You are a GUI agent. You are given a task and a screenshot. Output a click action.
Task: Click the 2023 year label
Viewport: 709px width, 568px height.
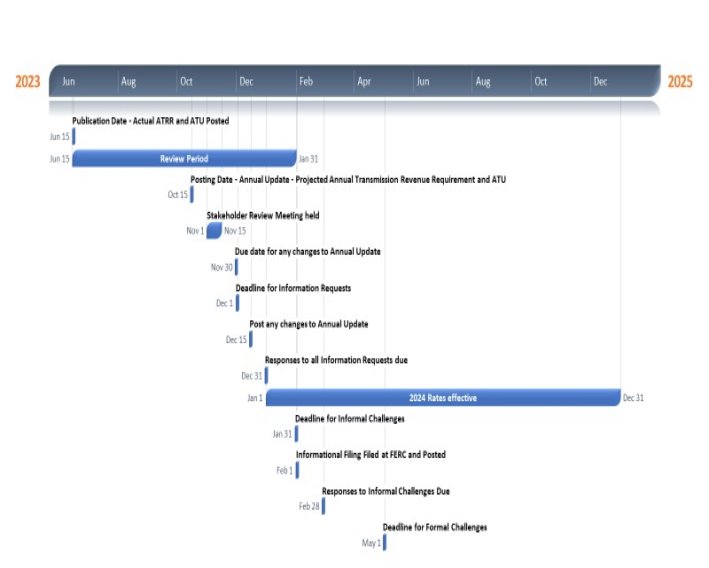click(28, 81)
